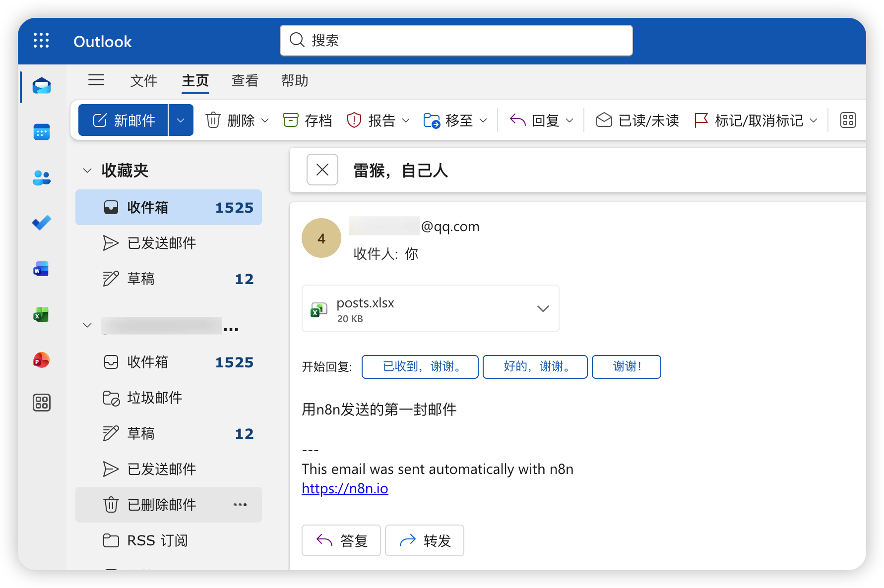Collapse the 收藏夹 section
Screen dimensions: 884x588
(87, 171)
